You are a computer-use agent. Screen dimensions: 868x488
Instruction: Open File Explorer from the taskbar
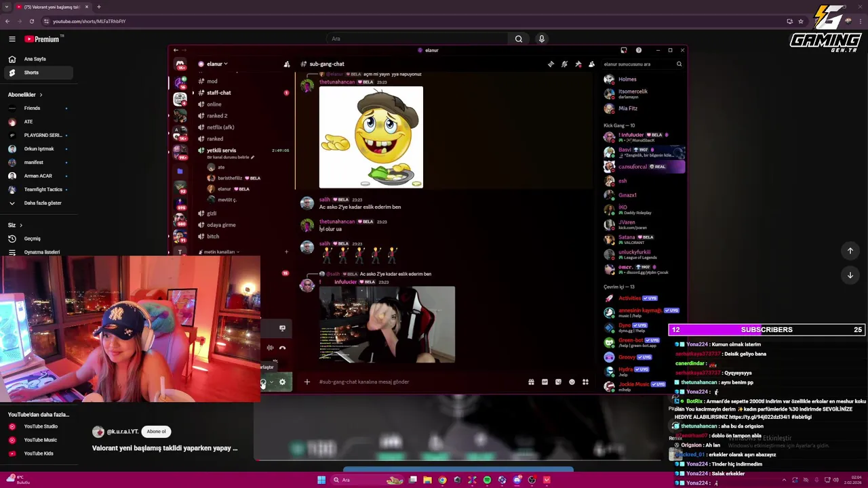pos(427,480)
